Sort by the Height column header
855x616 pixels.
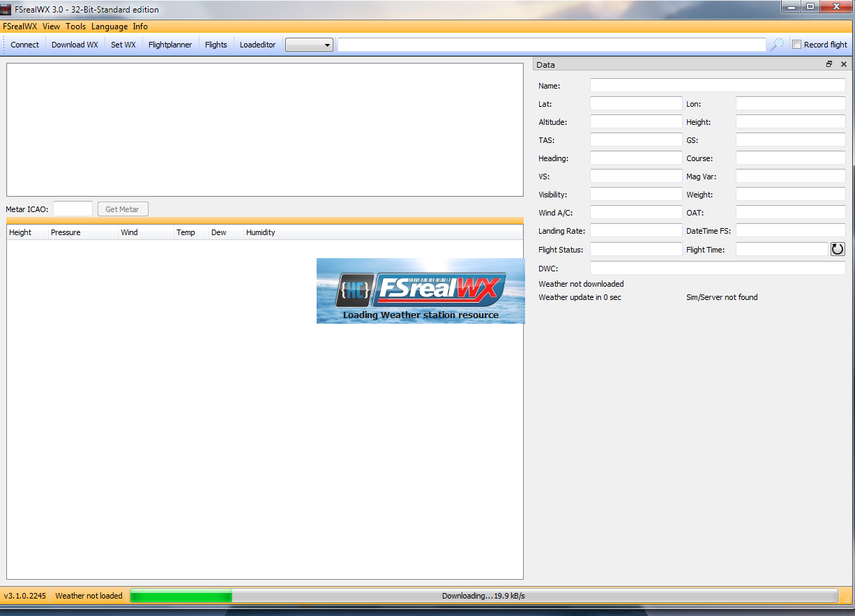click(27, 232)
